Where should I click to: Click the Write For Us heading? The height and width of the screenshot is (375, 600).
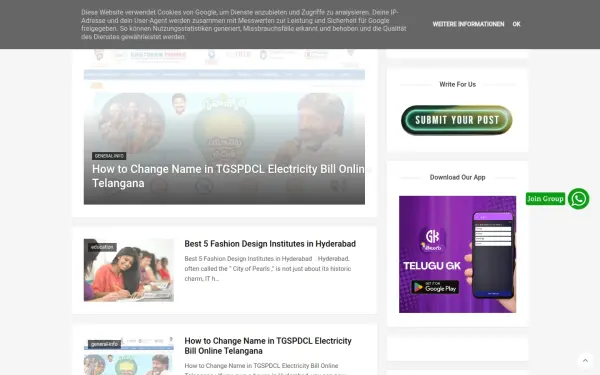pos(457,85)
